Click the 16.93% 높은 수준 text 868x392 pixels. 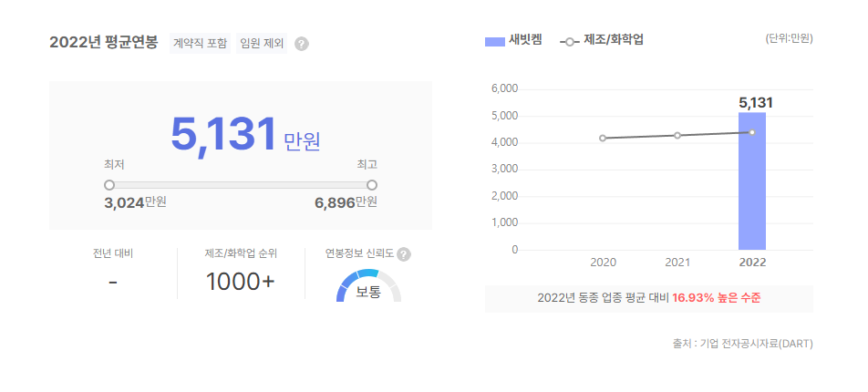click(x=717, y=298)
